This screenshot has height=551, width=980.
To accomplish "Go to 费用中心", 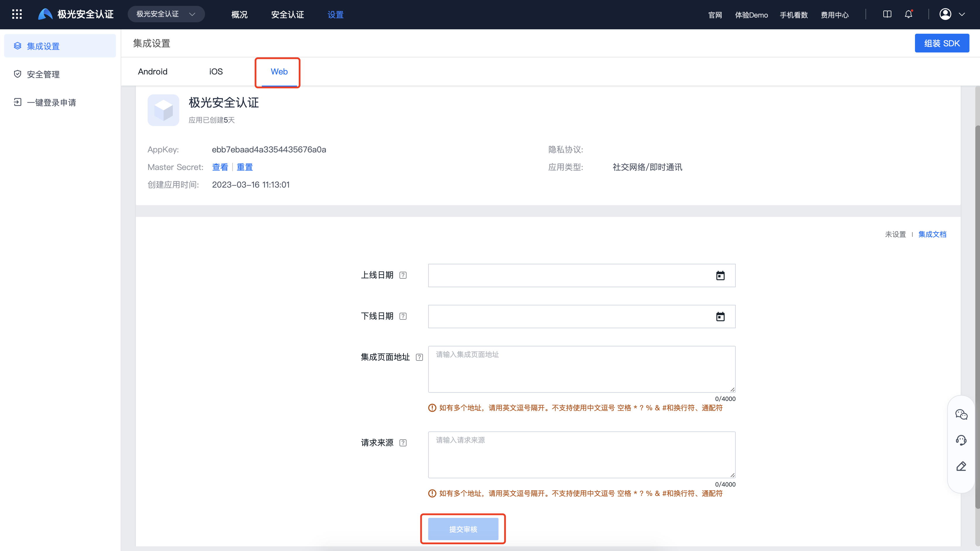I will (x=835, y=15).
